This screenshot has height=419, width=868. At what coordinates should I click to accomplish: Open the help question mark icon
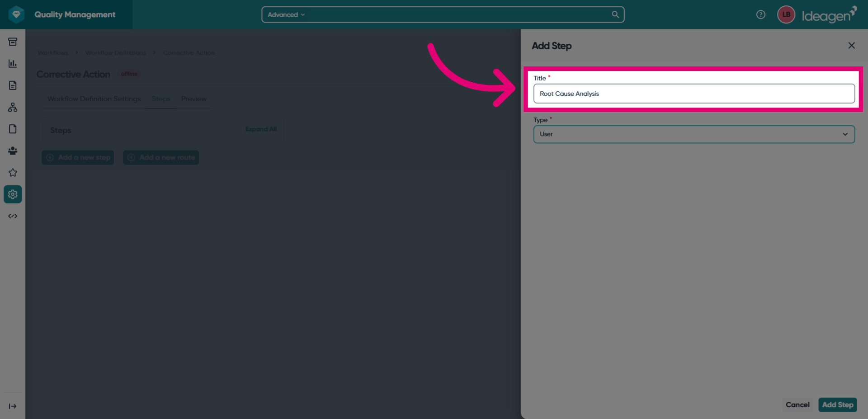pos(761,14)
